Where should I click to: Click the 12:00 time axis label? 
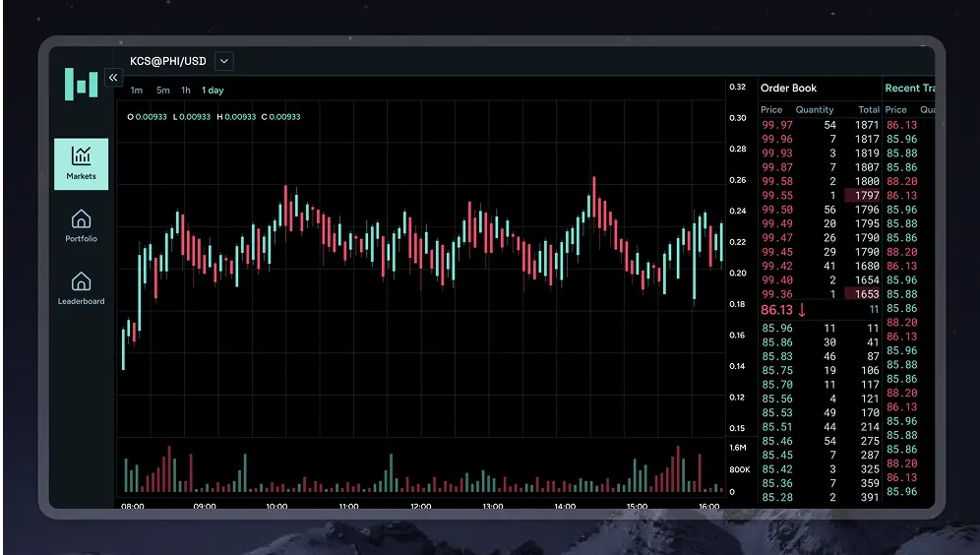pyautogui.click(x=420, y=506)
